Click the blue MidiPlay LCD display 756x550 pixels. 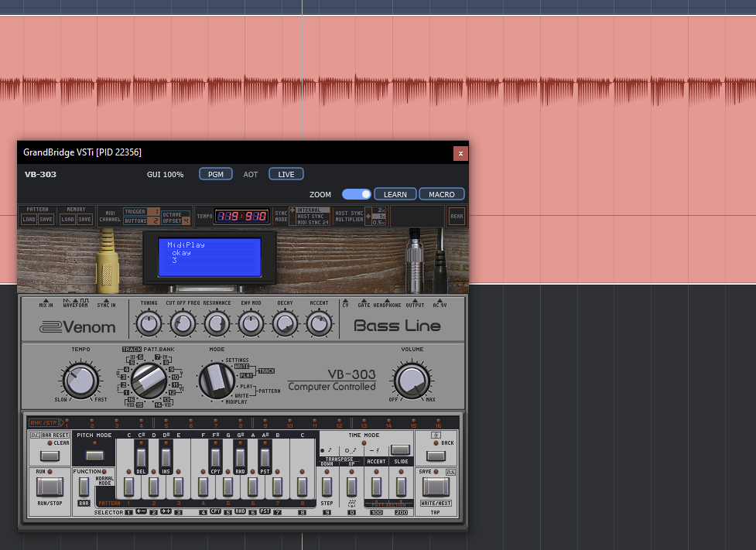(210, 257)
